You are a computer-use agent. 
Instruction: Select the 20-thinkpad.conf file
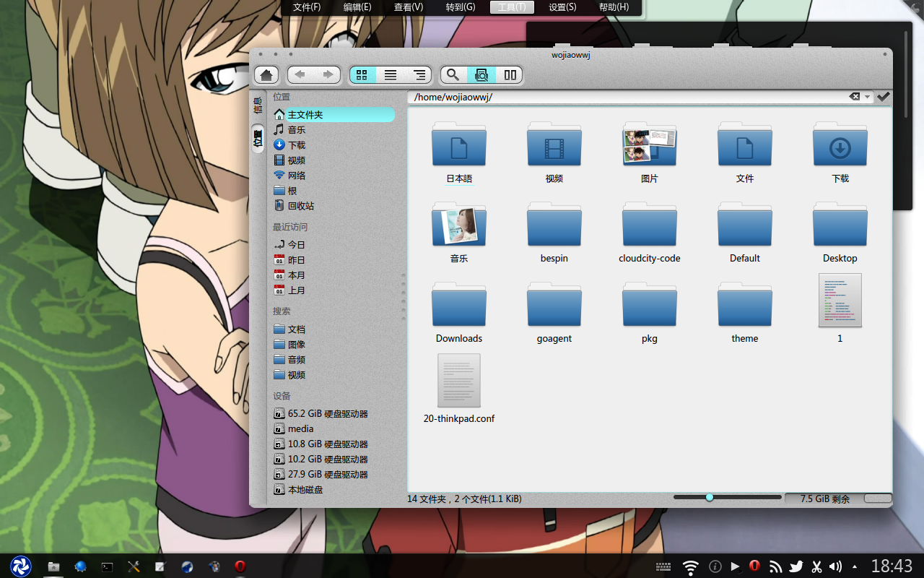(459, 381)
